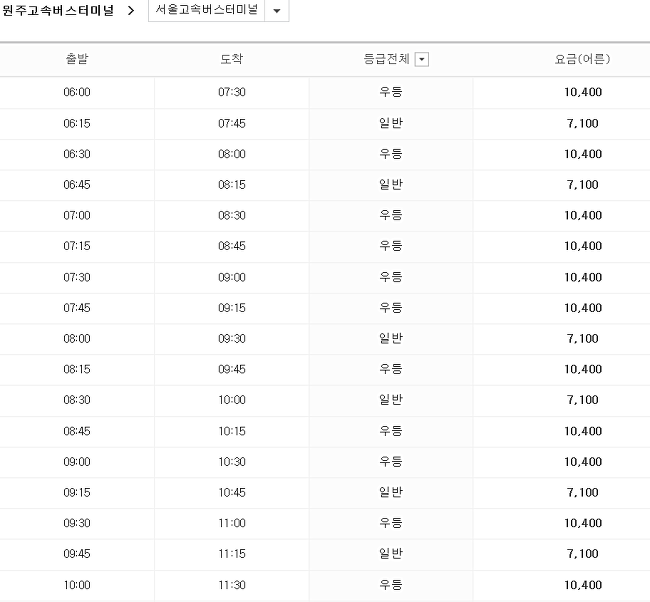Select the 08:00 departure cell
This screenshot has height=602, width=650.
(77, 339)
